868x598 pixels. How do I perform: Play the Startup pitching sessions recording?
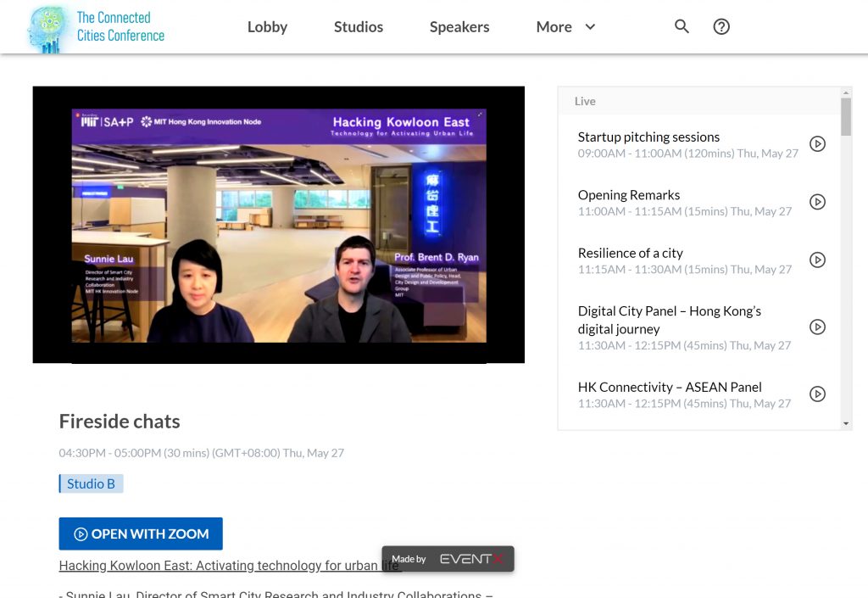pyautogui.click(x=817, y=144)
